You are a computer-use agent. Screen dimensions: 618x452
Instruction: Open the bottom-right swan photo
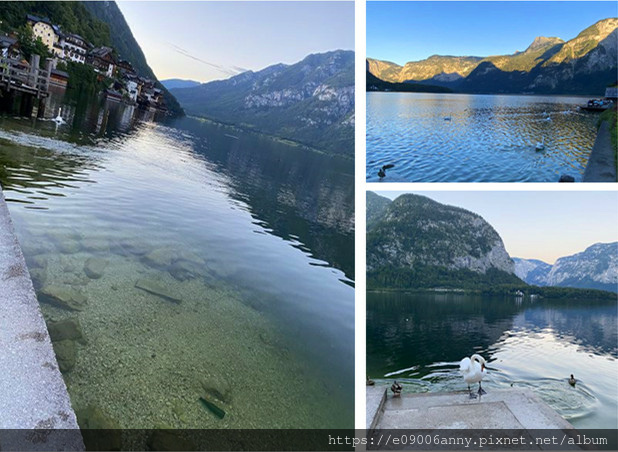pyautogui.click(x=491, y=310)
